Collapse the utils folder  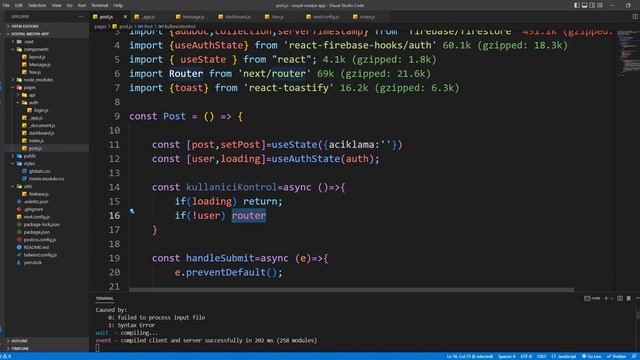coord(27,187)
